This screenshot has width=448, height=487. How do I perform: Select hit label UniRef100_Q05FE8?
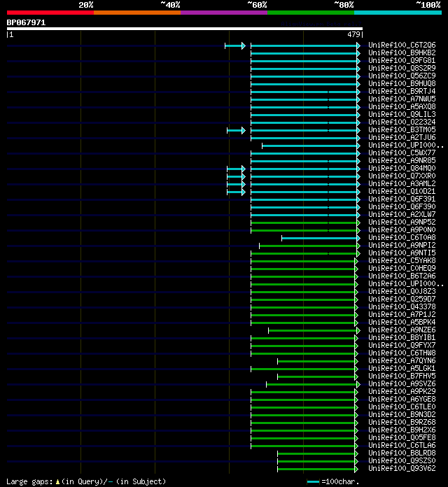click(402, 437)
